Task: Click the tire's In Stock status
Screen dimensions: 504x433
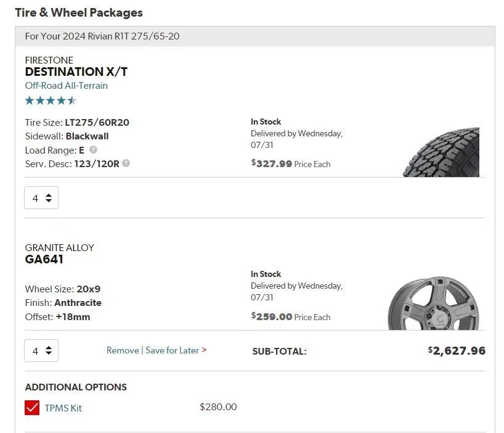Action: click(x=266, y=122)
